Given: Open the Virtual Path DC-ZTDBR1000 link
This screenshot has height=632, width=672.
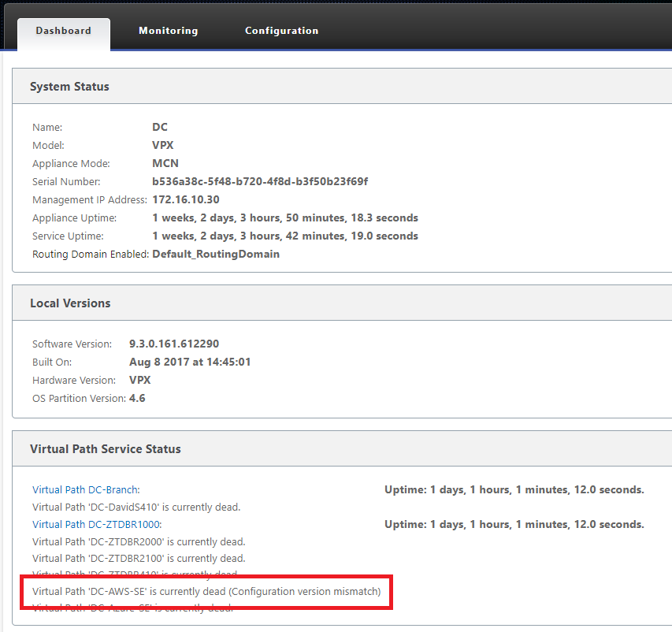Looking at the screenshot, I should [x=97, y=524].
